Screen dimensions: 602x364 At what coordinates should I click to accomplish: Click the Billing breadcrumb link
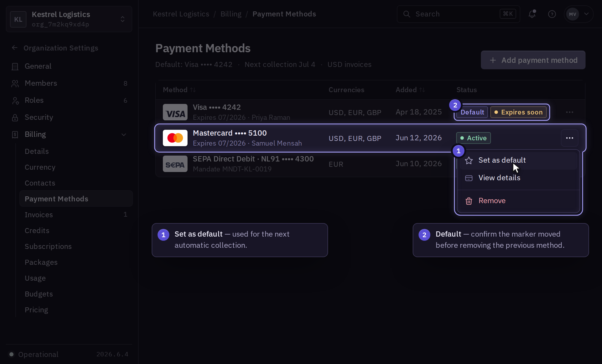coord(231,14)
